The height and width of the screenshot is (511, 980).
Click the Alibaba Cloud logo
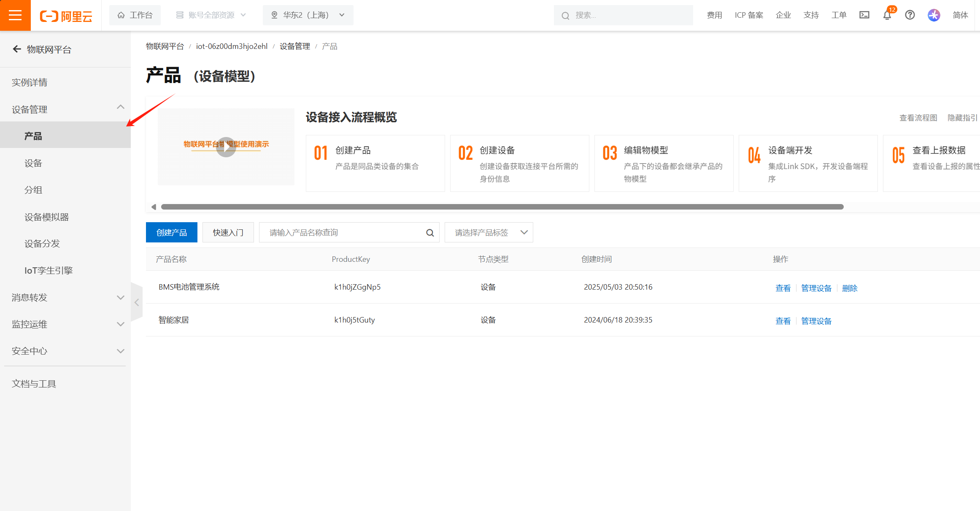(x=66, y=16)
